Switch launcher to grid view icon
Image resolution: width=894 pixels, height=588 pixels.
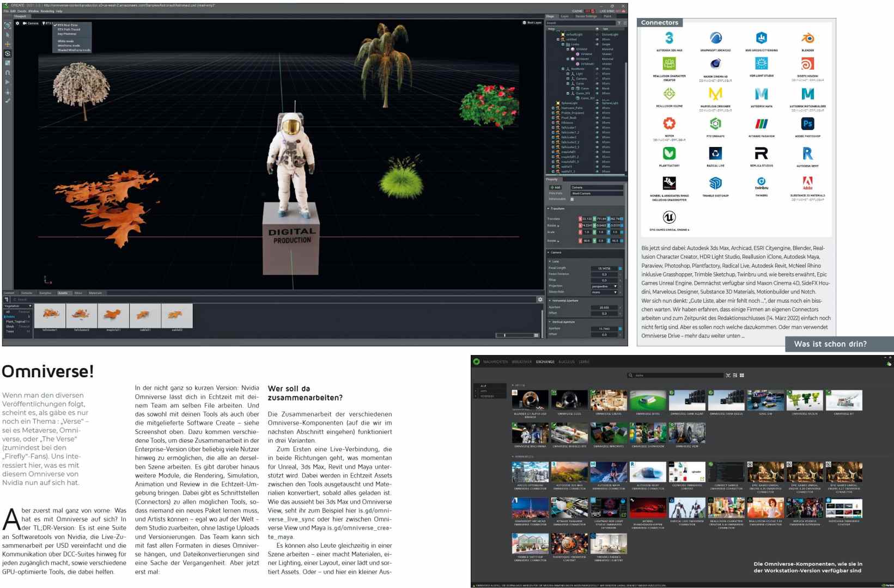[x=741, y=375]
